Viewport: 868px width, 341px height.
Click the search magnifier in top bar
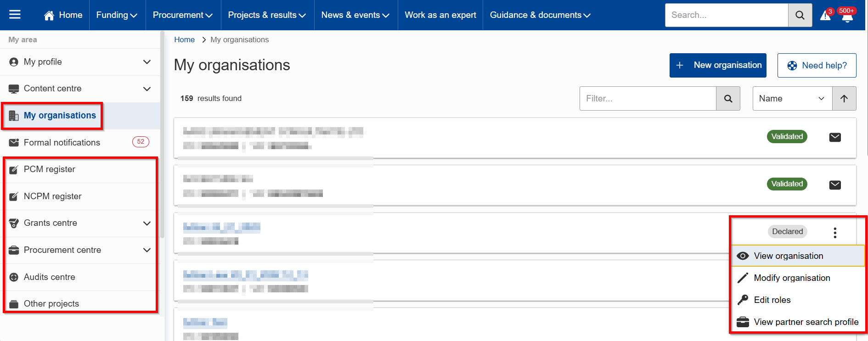point(800,15)
